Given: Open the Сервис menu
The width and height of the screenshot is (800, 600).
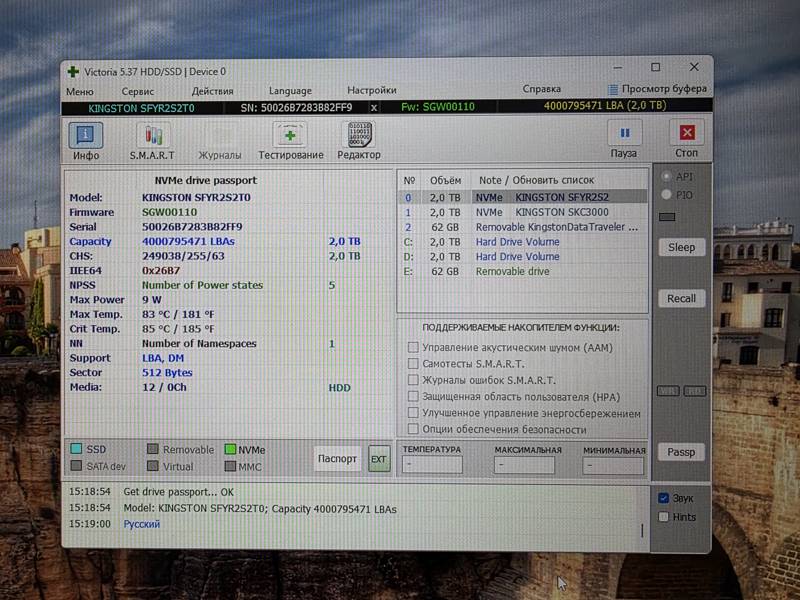Looking at the screenshot, I should (x=137, y=90).
